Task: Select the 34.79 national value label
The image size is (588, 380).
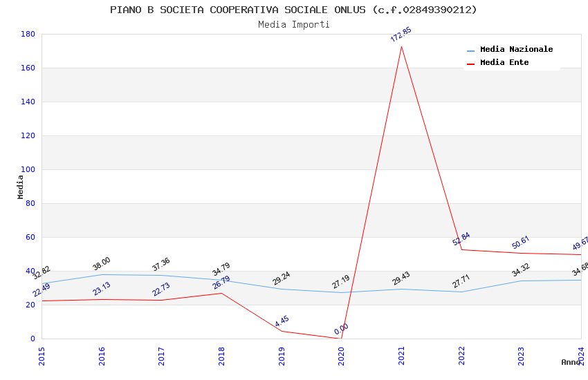Action: coord(221,269)
